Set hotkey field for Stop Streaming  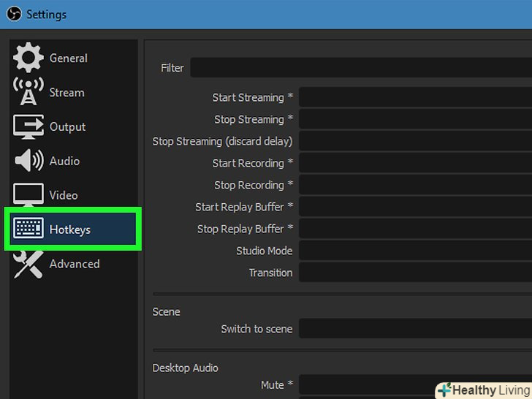pos(415,119)
